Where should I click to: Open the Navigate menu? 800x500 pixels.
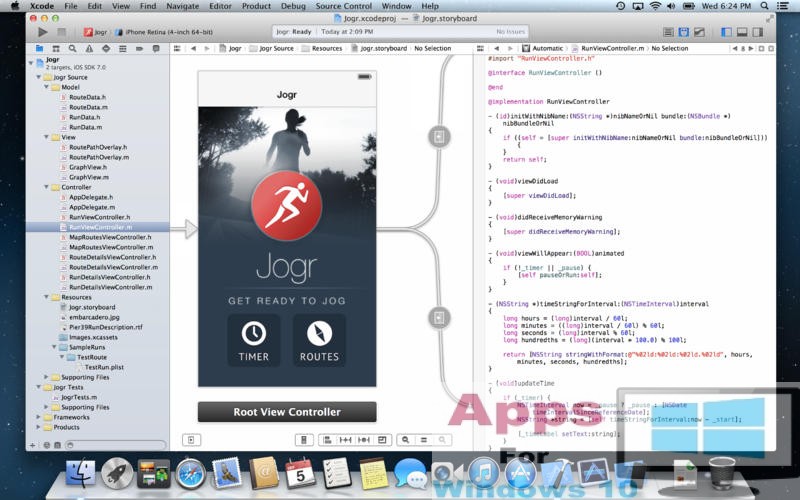(182, 6)
